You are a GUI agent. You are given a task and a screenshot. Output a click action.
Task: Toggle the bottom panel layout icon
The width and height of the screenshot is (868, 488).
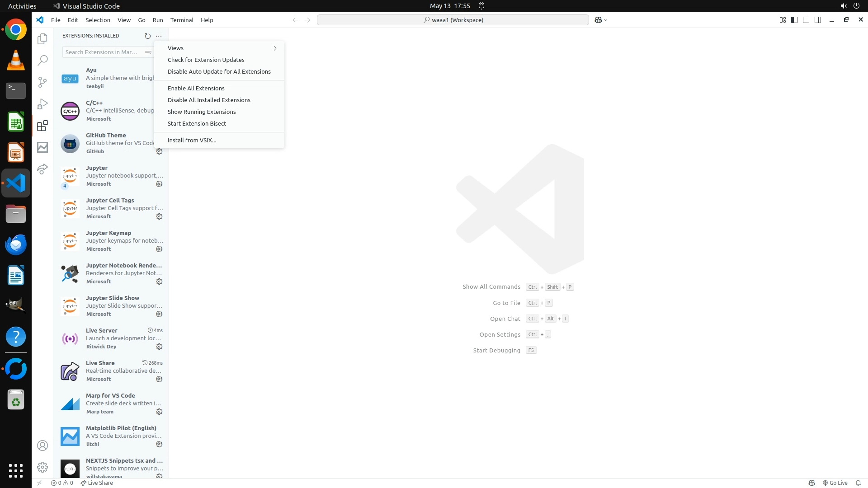806,20
